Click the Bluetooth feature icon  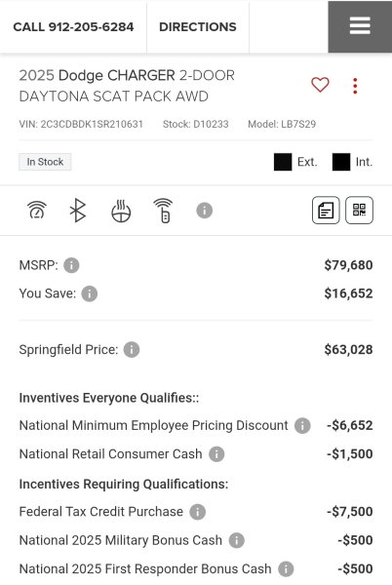point(78,210)
